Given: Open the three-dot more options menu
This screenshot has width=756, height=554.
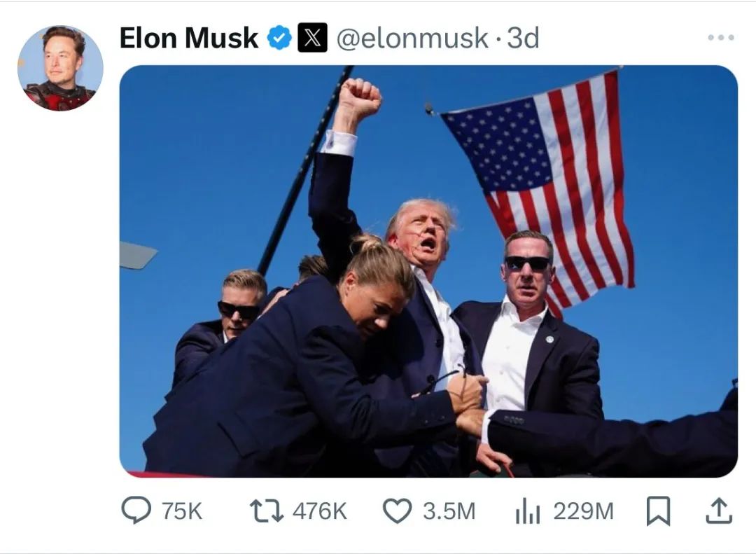Looking at the screenshot, I should click(721, 37).
